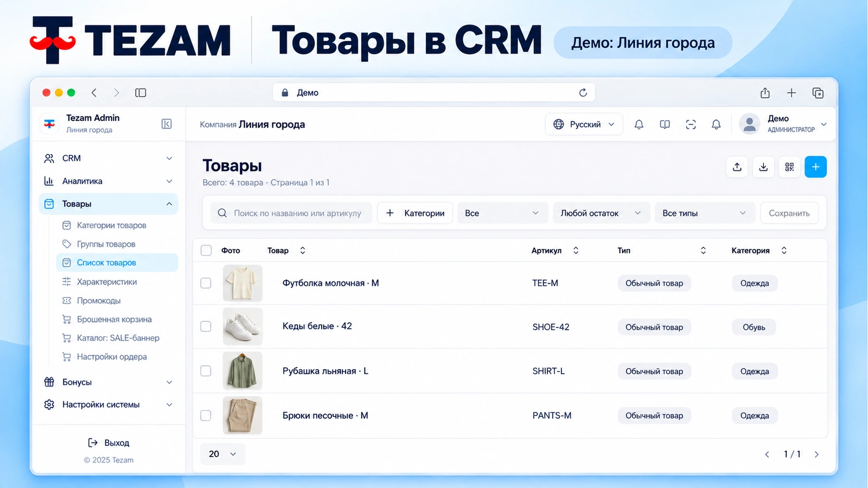The width and height of the screenshot is (868, 488).
Task: Go back with the browser back arrow
Action: [x=94, y=93]
